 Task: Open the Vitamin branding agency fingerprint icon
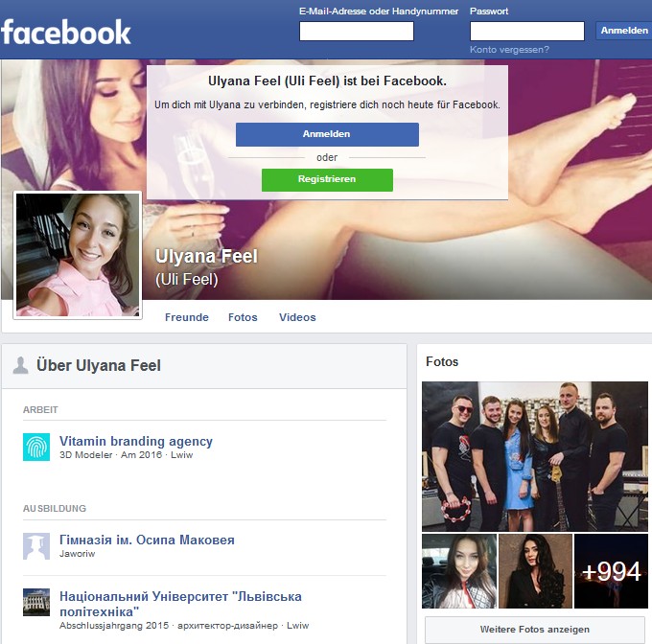pos(36,447)
